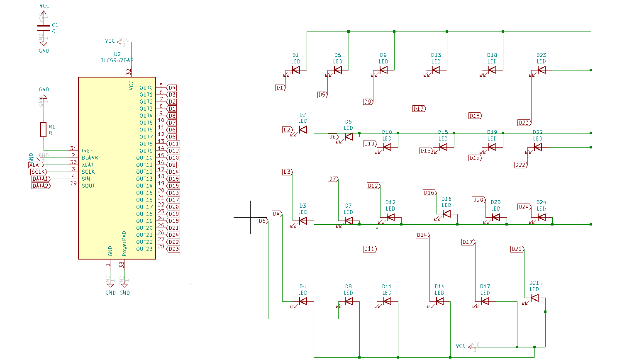Click the LED symbol referenced D14
Screen dimensions: 622x364
point(439,301)
